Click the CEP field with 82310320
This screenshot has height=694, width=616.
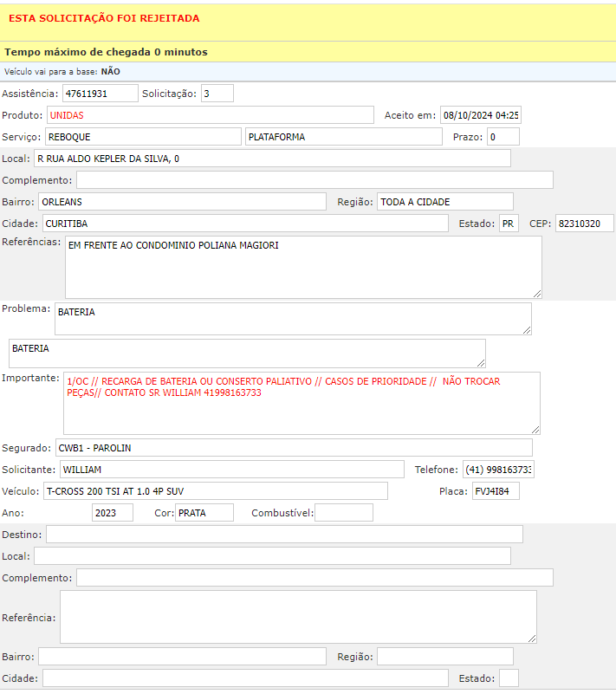pos(584,224)
